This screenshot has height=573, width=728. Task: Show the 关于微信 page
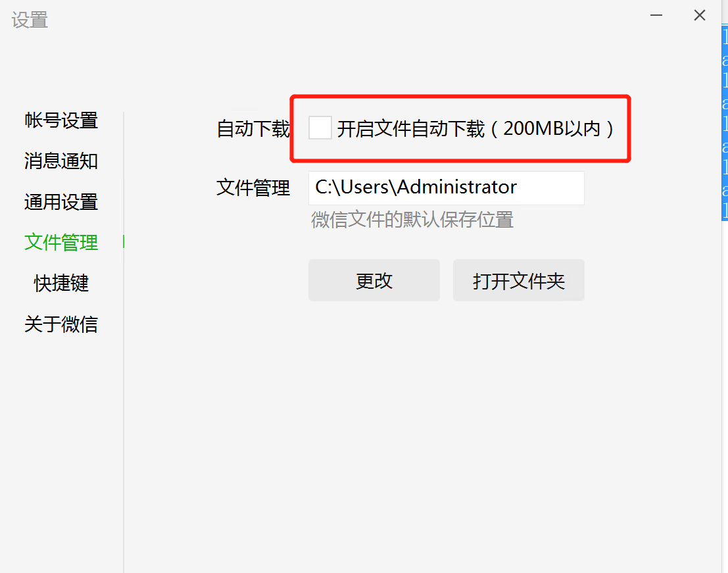click(x=61, y=324)
